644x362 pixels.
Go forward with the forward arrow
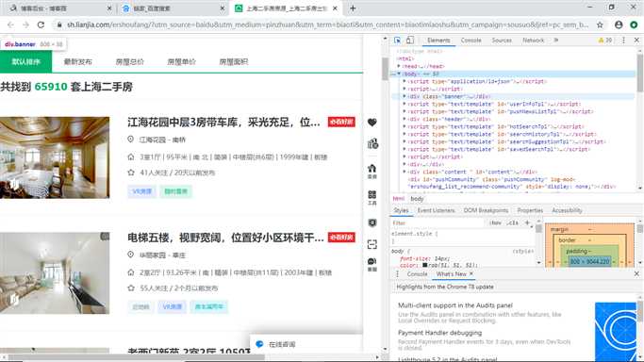(x=25, y=25)
